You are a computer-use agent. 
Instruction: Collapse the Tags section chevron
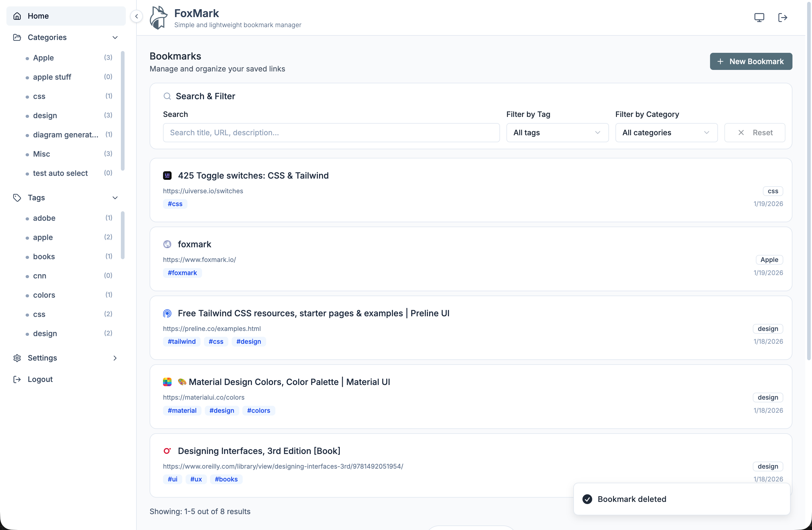[115, 198]
